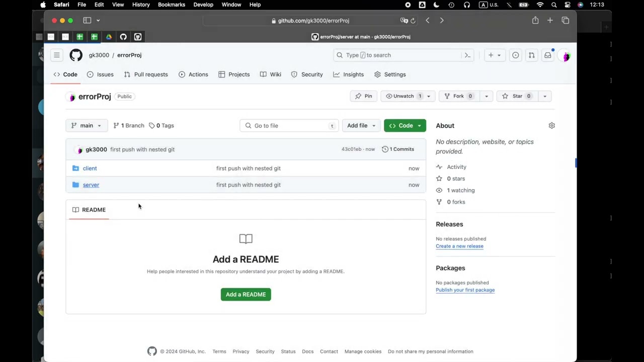644x362 pixels.
Task: Click the GitHub Octocat logo
Action: [76, 55]
